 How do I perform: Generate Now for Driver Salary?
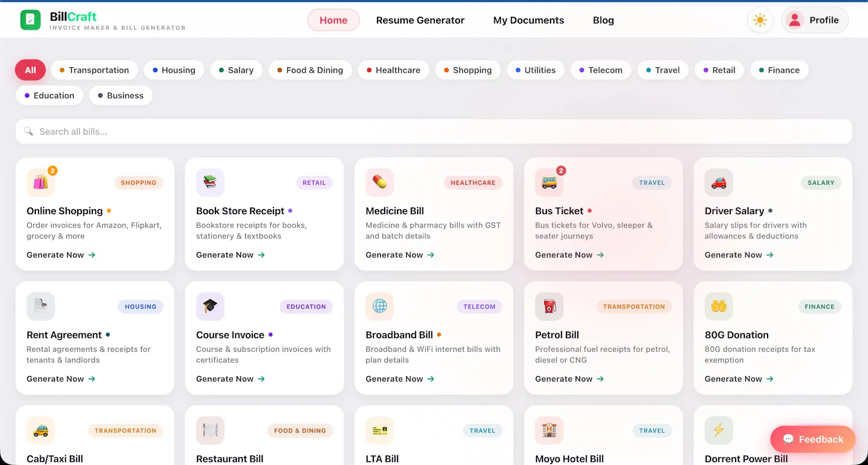[x=739, y=255]
